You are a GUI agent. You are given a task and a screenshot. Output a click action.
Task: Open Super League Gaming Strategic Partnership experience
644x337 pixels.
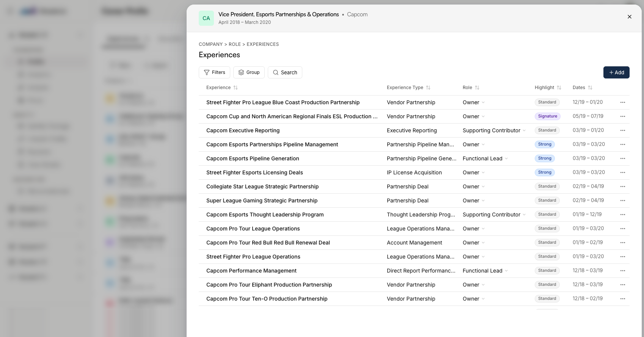pyautogui.click(x=262, y=201)
